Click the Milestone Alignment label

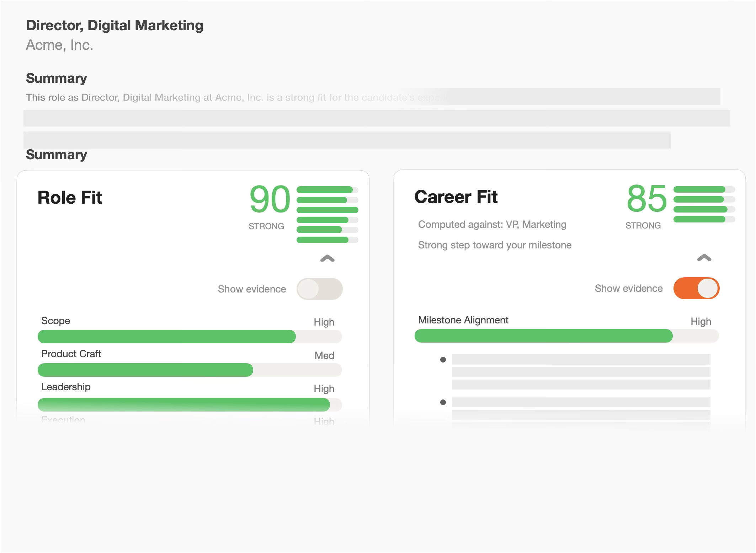(x=463, y=320)
